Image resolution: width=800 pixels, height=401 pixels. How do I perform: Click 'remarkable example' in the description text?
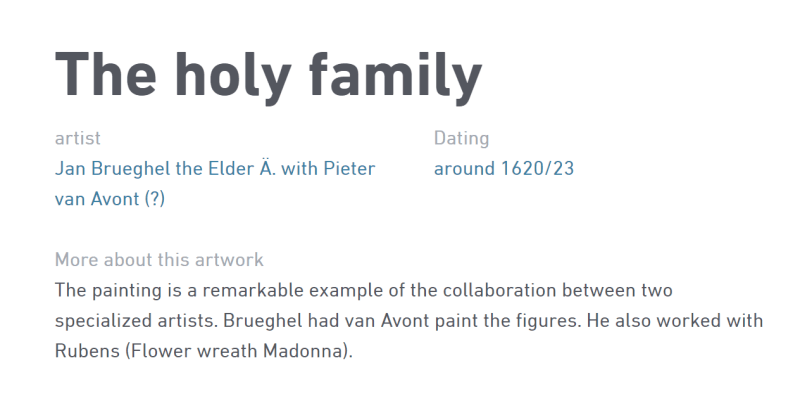289,290
